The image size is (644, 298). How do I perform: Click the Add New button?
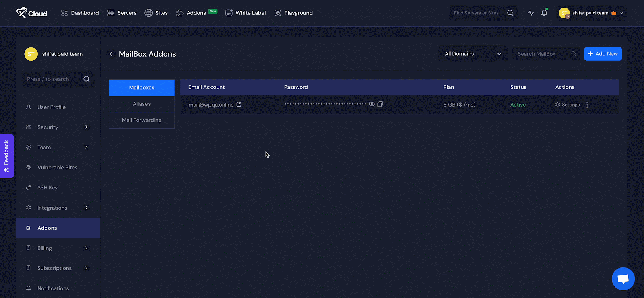pos(603,54)
